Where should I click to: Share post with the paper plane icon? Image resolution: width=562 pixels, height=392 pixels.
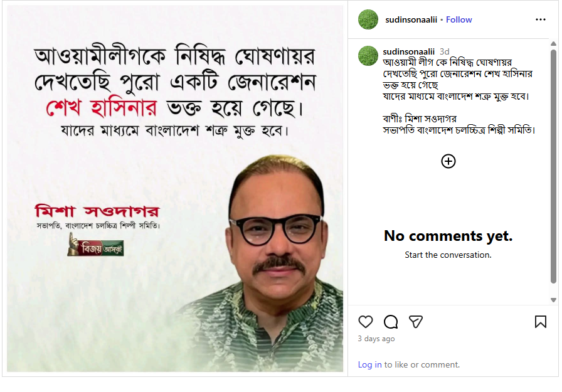[416, 321]
